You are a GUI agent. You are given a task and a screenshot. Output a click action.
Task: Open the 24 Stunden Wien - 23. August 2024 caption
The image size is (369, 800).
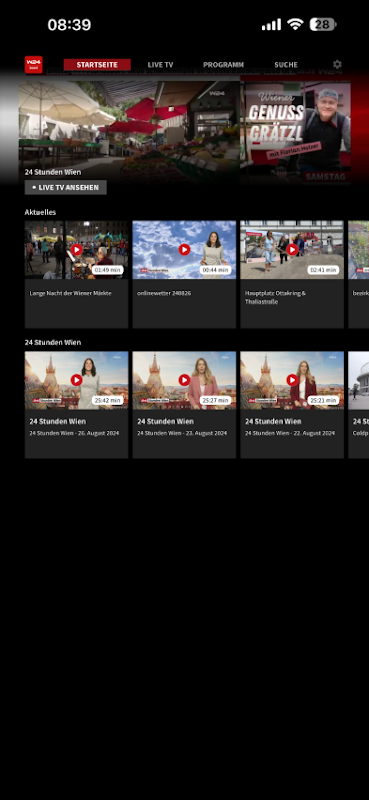click(x=185, y=433)
